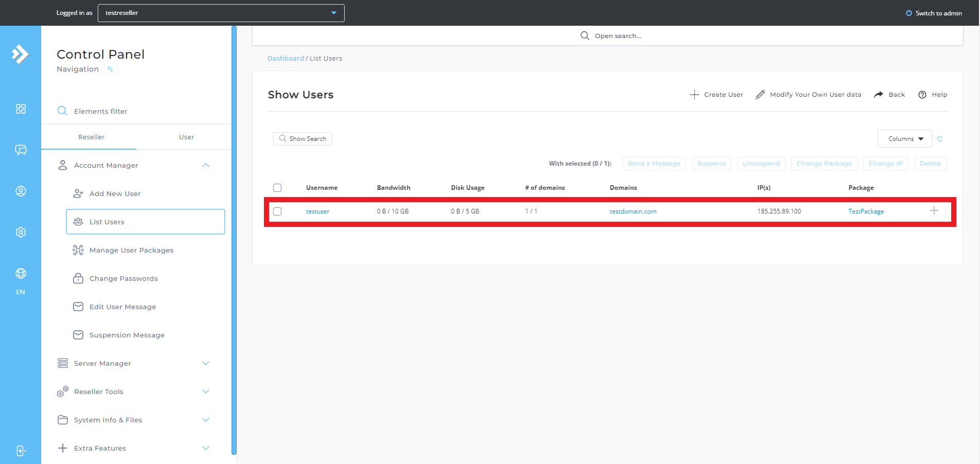Open the testdomain.com link
This screenshot has width=980, height=464.
click(x=633, y=211)
